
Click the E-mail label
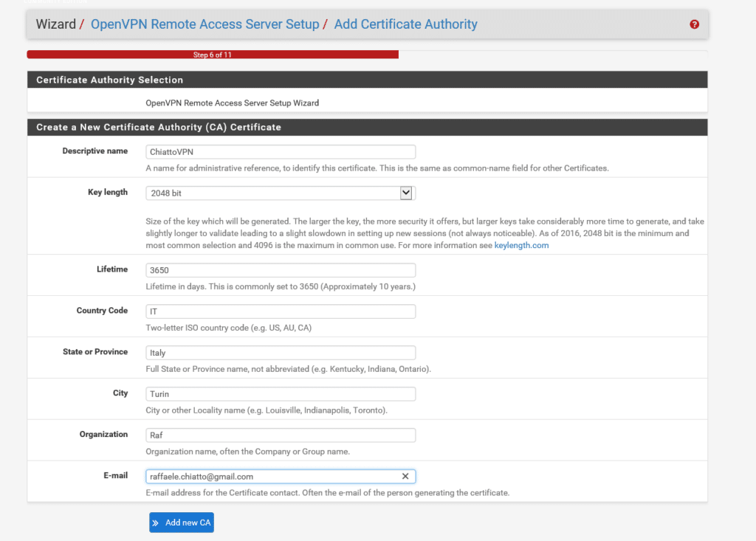pyautogui.click(x=115, y=475)
